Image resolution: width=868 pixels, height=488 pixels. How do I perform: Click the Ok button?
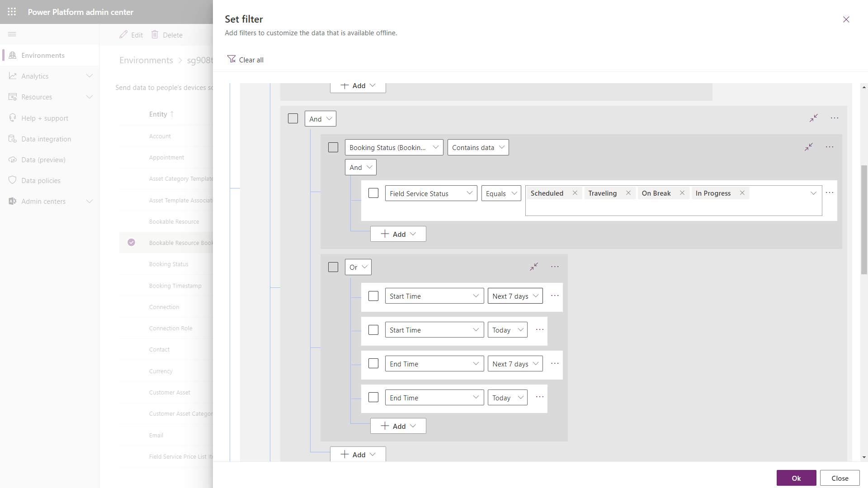tap(796, 478)
